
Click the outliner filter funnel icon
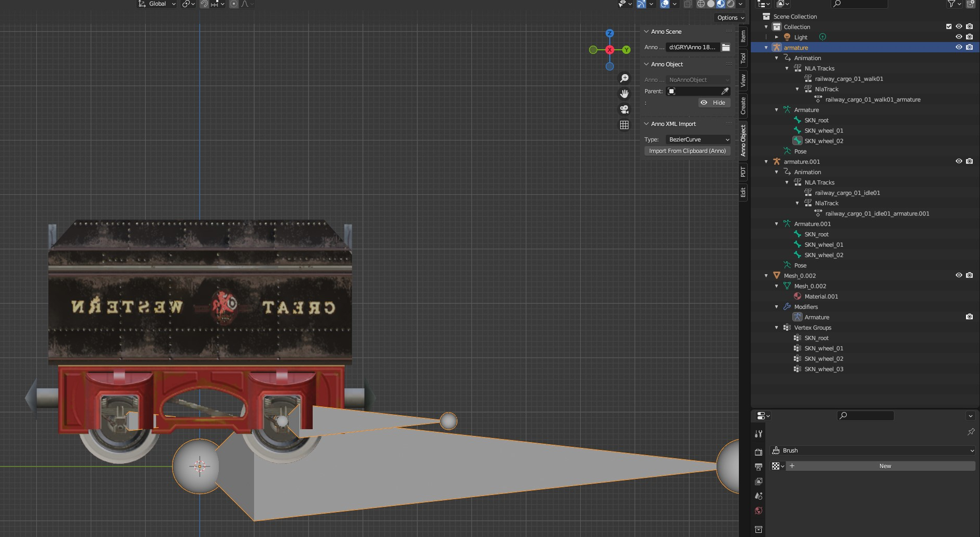pyautogui.click(x=951, y=4)
